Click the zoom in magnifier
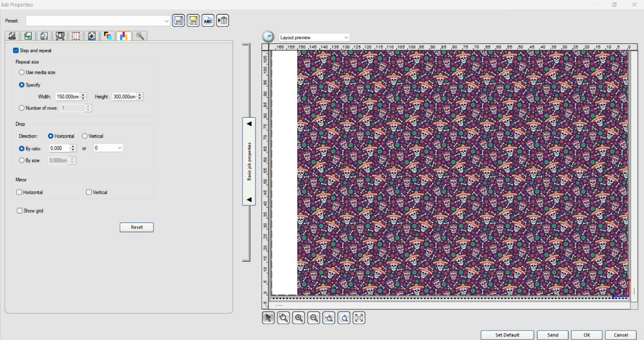Image resolution: width=644 pixels, height=340 pixels. (x=298, y=318)
